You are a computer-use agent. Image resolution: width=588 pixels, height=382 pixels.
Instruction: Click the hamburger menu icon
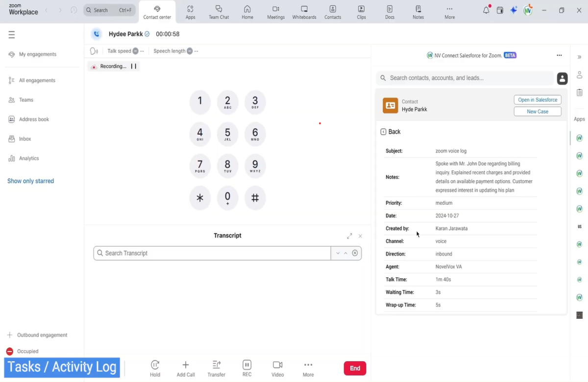12,35
